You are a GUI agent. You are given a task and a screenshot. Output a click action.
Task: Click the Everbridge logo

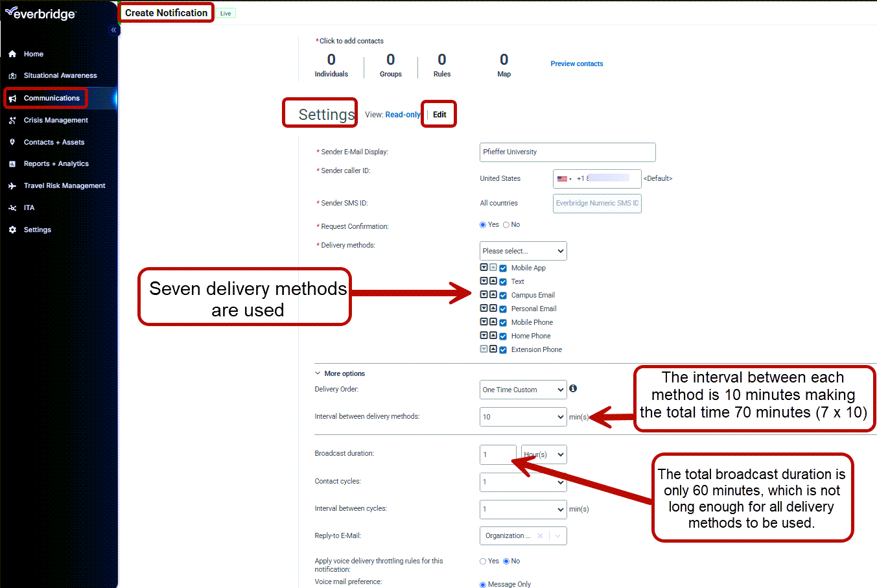(41, 13)
